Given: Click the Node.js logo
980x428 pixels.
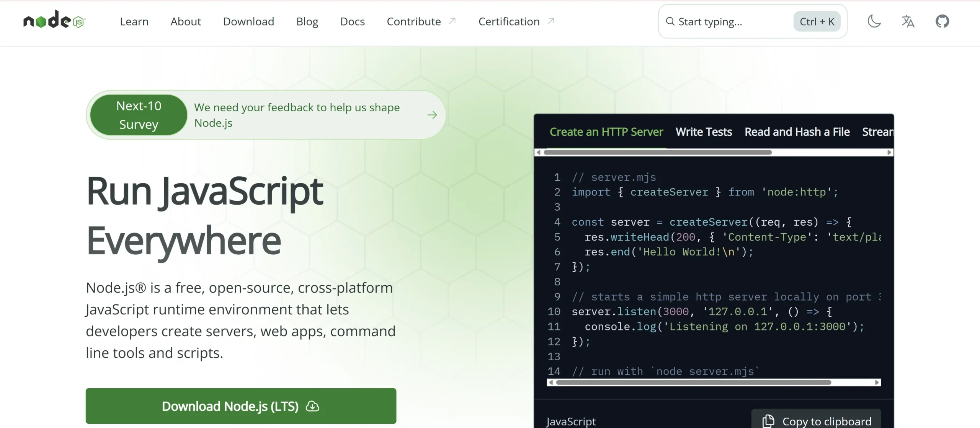Looking at the screenshot, I should click(x=54, y=20).
